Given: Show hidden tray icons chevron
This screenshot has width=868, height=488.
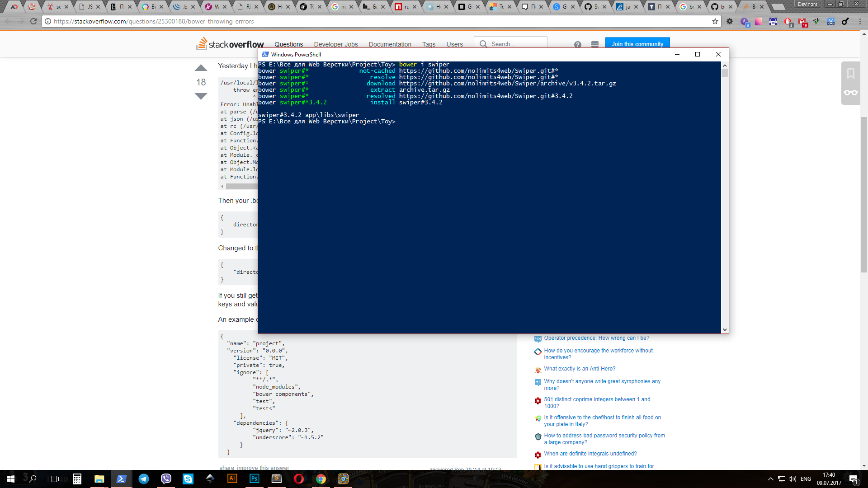Looking at the screenshot, I should click(770, 479).
